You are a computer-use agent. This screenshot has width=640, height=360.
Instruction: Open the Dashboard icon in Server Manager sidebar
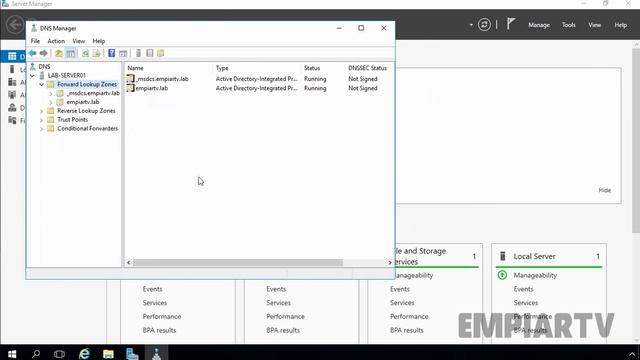pyautogui.click(x=12, y=56)
